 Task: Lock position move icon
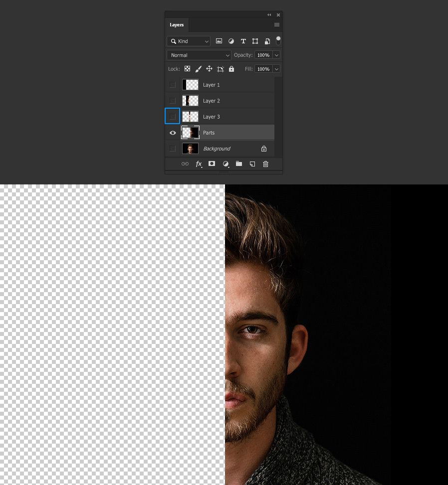[x=210, y=69]
